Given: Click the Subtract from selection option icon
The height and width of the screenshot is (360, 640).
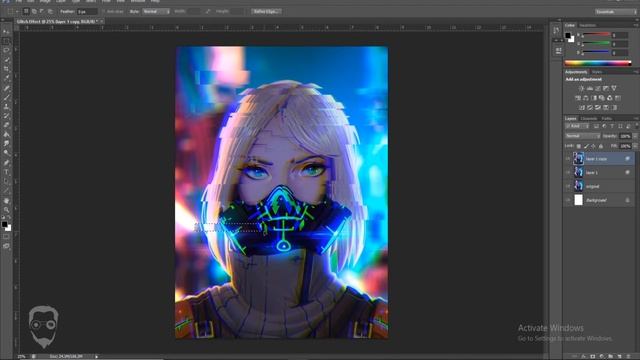Looking at the screenshot, I should 42,11.
